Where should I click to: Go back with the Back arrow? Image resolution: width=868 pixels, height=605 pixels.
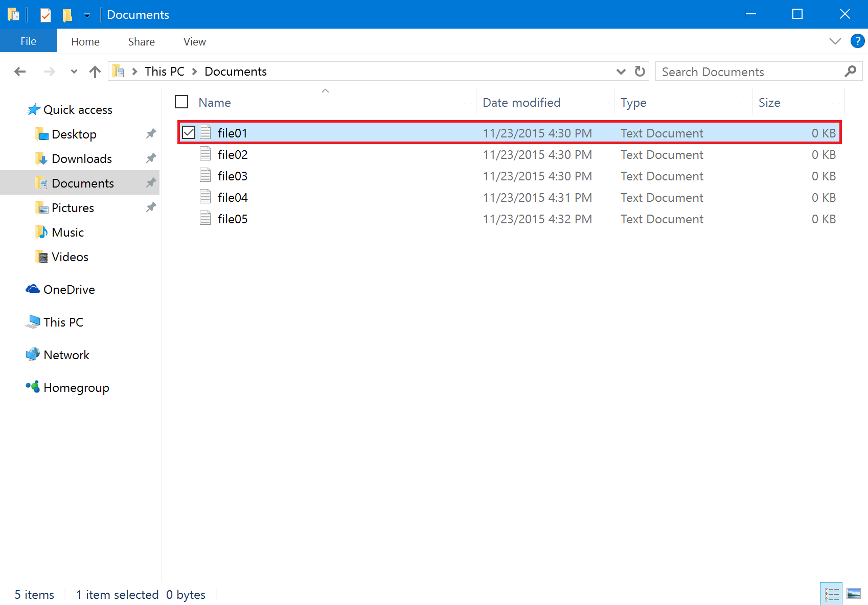point(20,72)
